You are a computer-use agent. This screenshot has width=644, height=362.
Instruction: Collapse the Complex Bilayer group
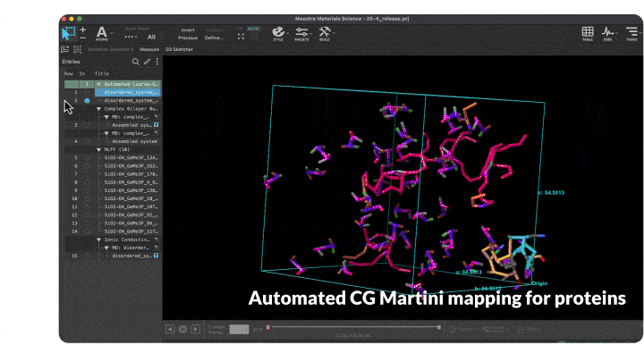click(x=98, y=109)
